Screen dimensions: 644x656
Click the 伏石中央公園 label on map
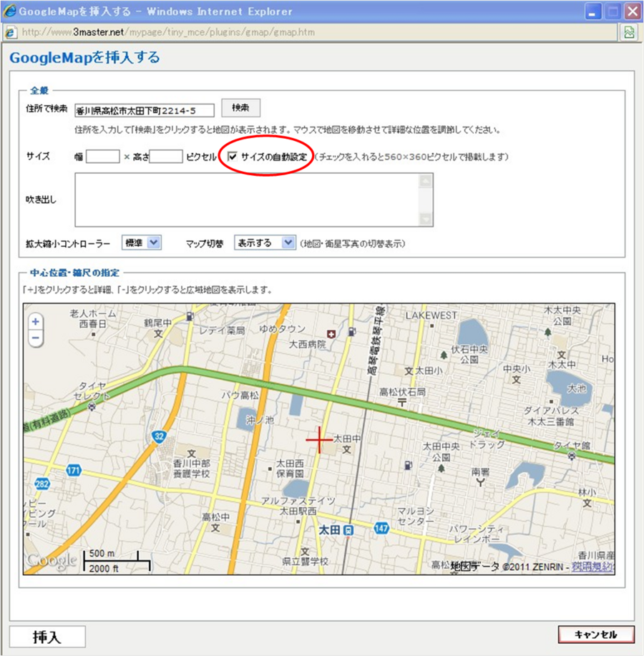[469, 354]
